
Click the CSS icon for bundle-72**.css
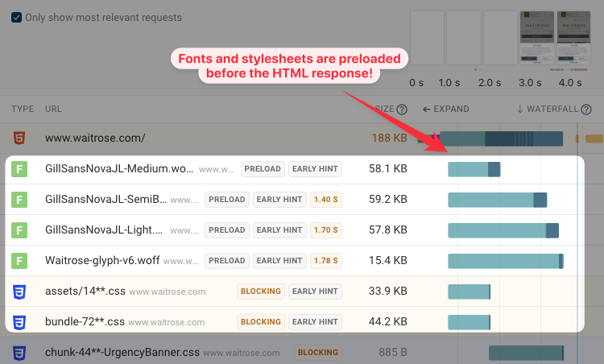click(x=19, y=322)
